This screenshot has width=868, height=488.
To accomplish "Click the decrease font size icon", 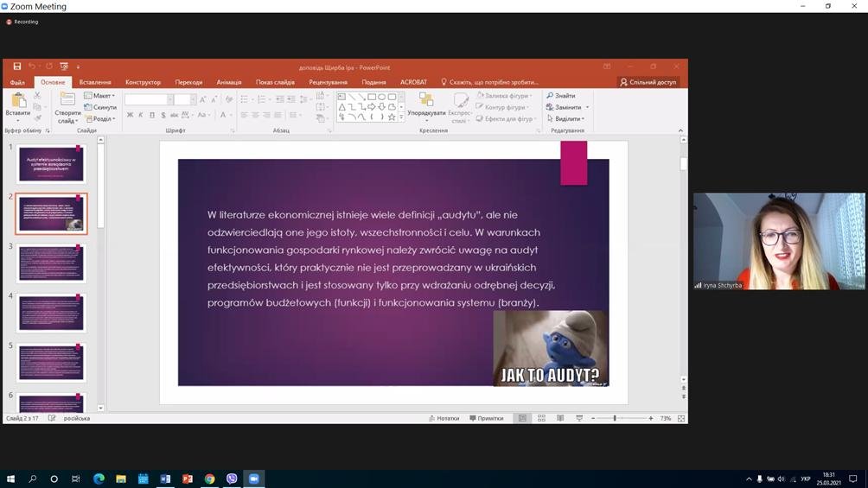I will click(214, 99).
